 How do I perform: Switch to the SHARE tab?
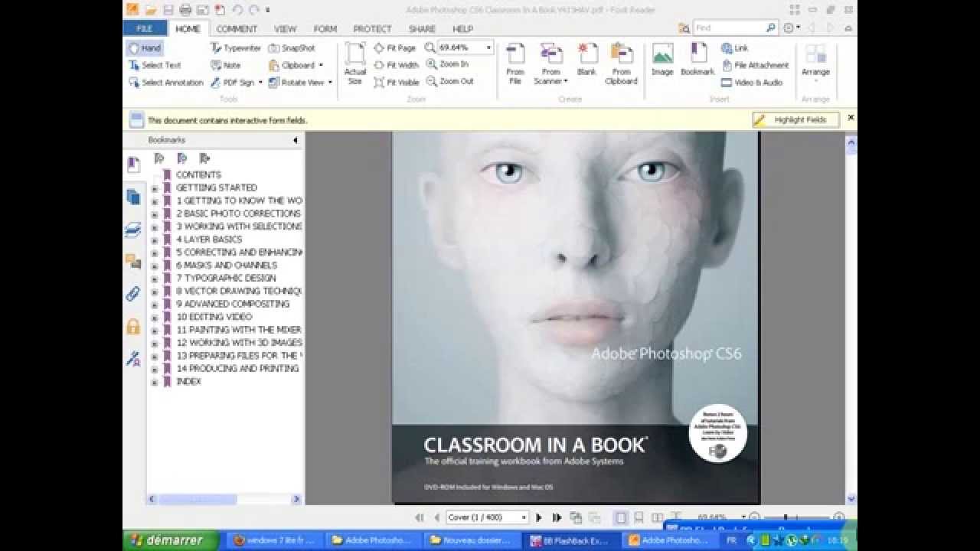tap(422, 29)
